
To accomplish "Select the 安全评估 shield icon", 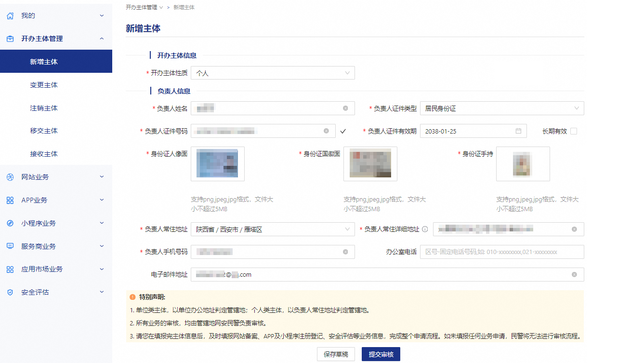I will [x=10, y=292].
